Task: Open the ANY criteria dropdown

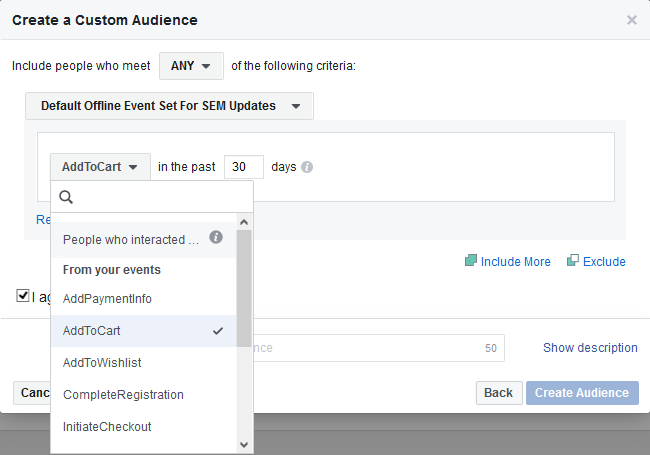Action: pos(191,66)
